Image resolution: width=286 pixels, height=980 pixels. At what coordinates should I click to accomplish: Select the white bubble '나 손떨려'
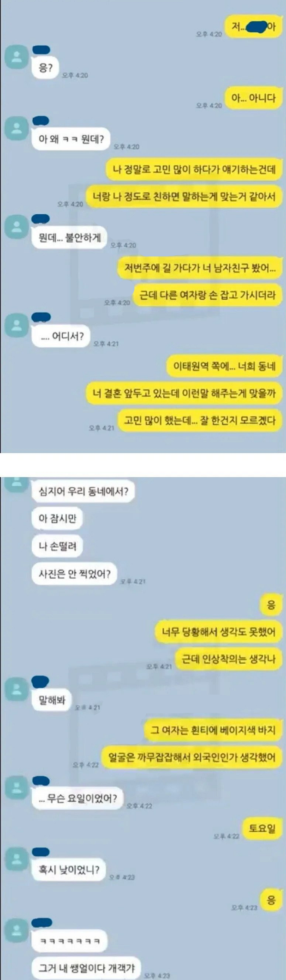coord(57,546)
